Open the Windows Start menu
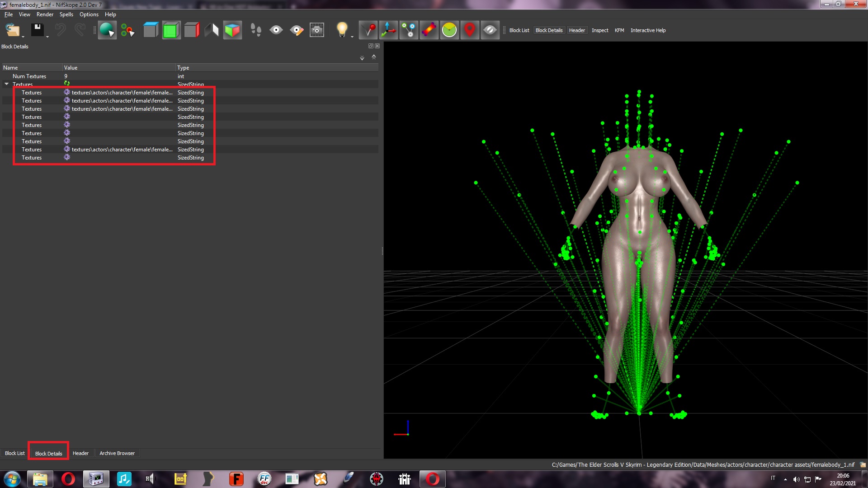This screenshot has height=488, width=868. click(12, 479)
